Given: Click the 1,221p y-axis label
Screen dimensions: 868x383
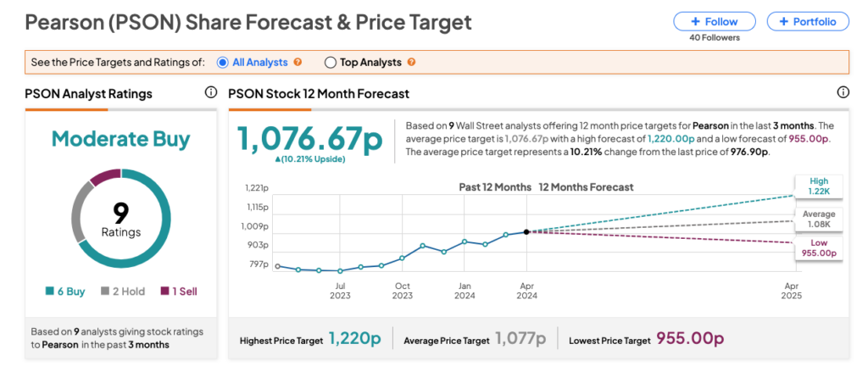Looking at the screenshot, I should [x=256, y=188].
